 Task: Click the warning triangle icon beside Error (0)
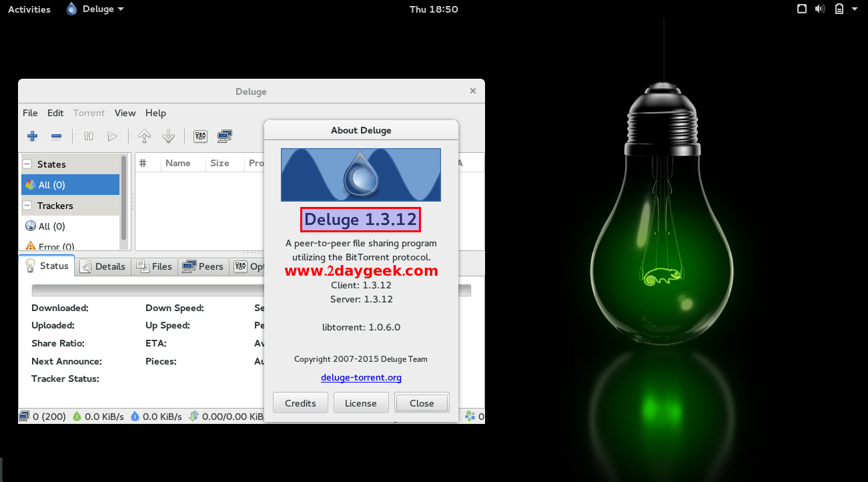pos(30,246)
